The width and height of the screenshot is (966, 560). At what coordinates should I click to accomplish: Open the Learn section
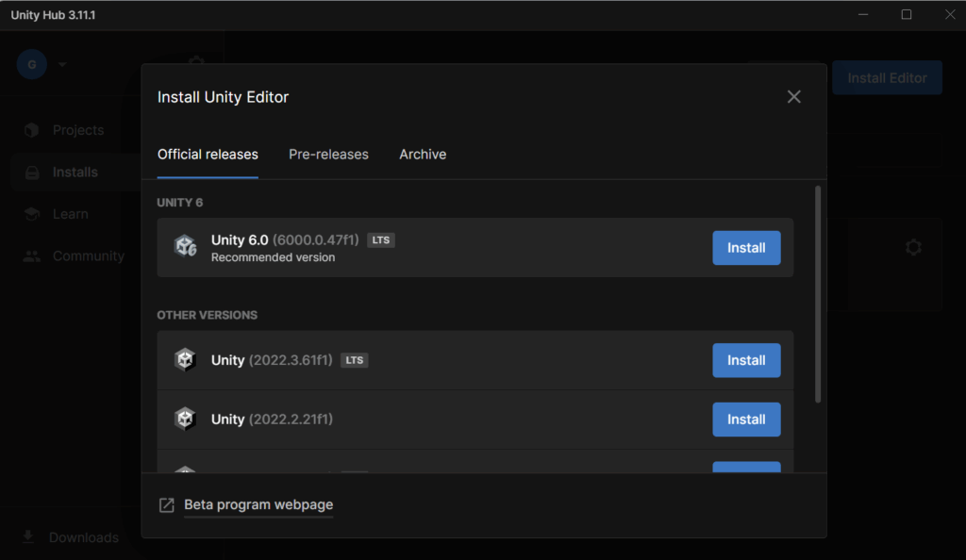coord(70,214)
